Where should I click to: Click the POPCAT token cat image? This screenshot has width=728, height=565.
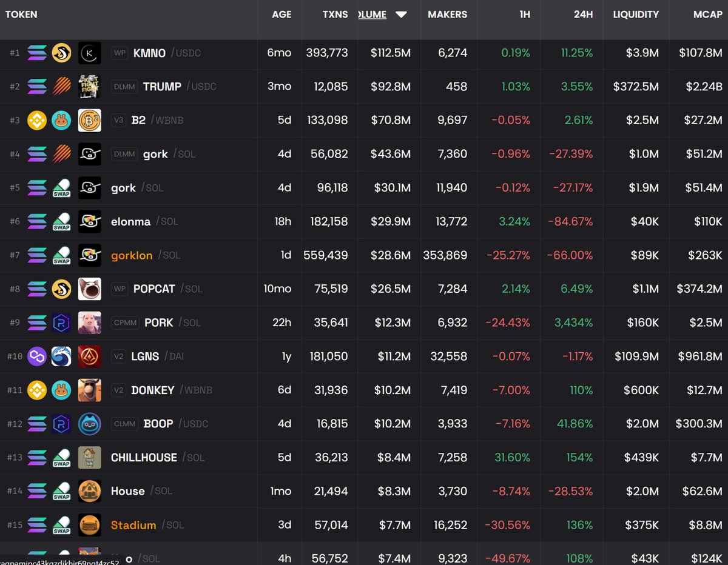pyautogui.click(x=89, y=289)
